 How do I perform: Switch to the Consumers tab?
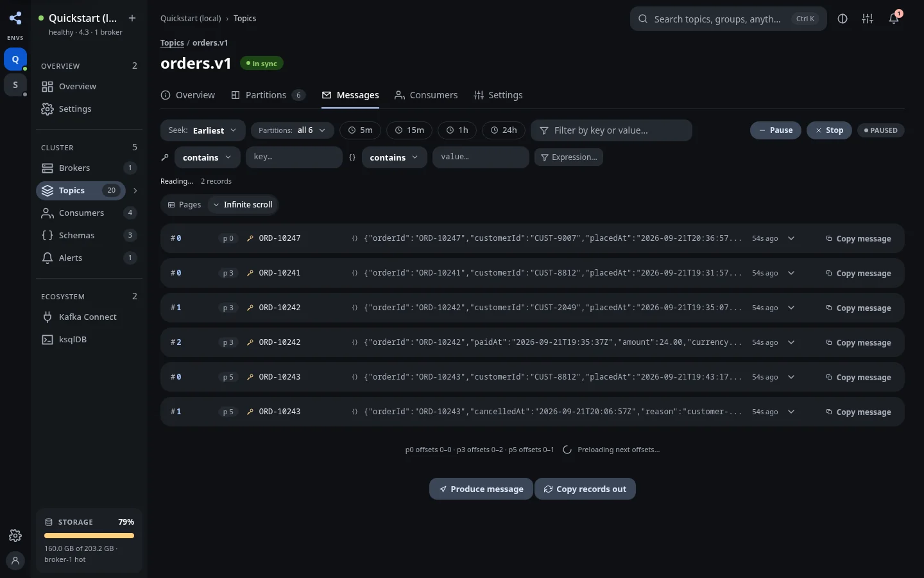coord(426,95)
